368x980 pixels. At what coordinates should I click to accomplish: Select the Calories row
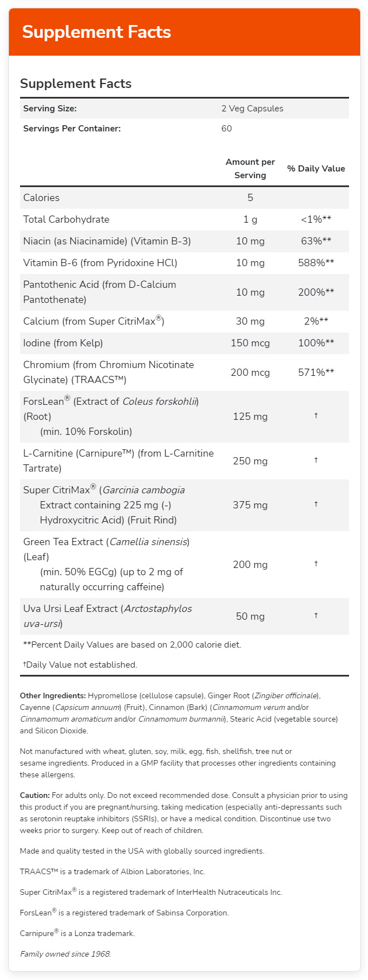[185, 198]
